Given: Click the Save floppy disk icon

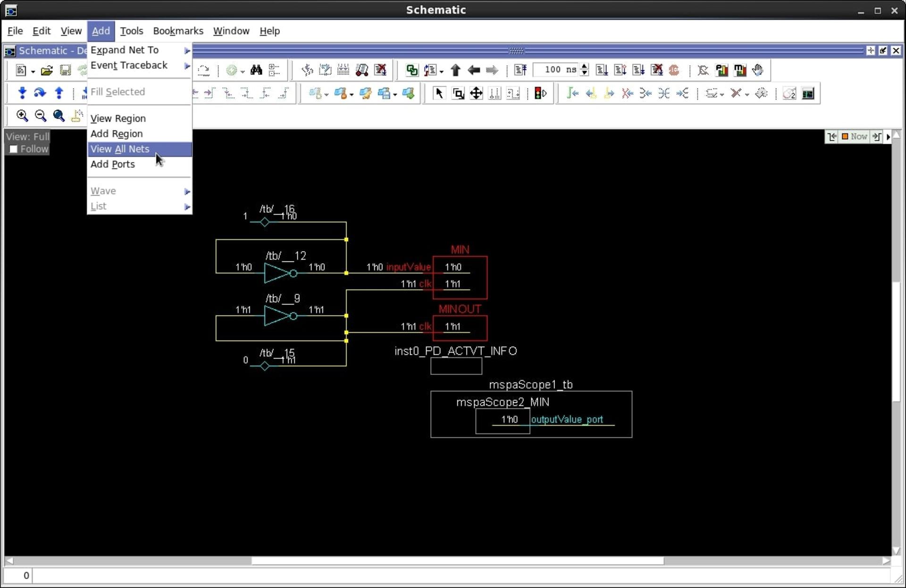Looking at the screenshot, I should pyautogui.click(x=65, y=70).
